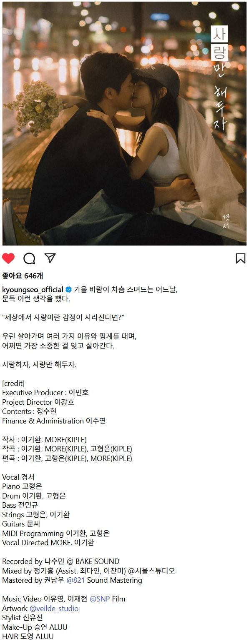Share the post via paper plane icon
The height and width of the screenshot is (644, 249).
tap(50, 258)
